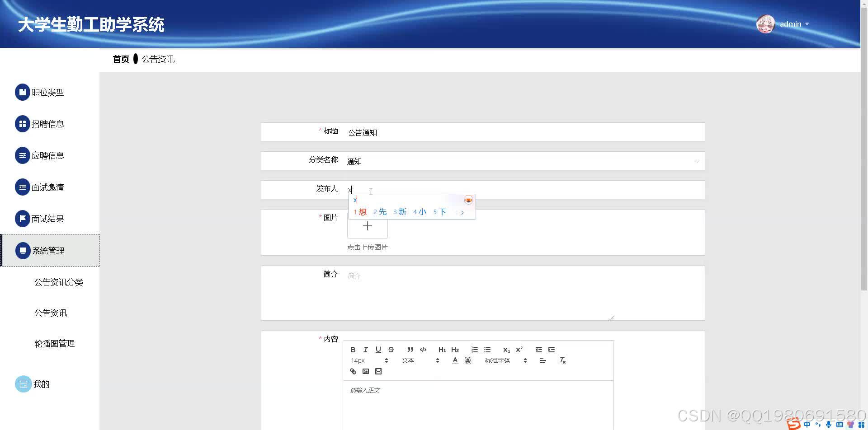Screen dimensions: 868x430
Task: Apply H1 heading in the content editor
Action: click(442, 350)
